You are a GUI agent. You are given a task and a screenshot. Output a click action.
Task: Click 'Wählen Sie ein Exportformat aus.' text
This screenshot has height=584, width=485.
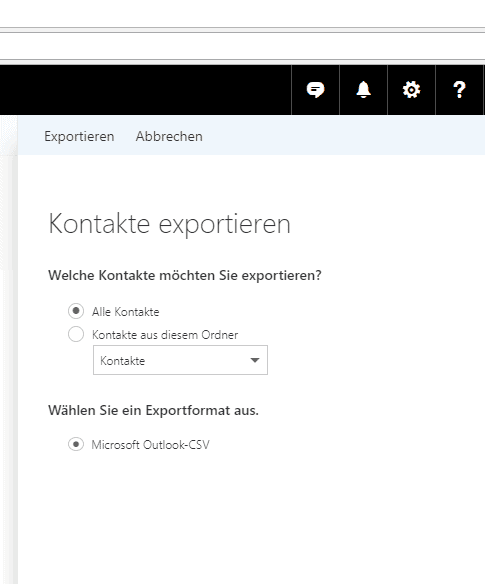coord(153,410)
